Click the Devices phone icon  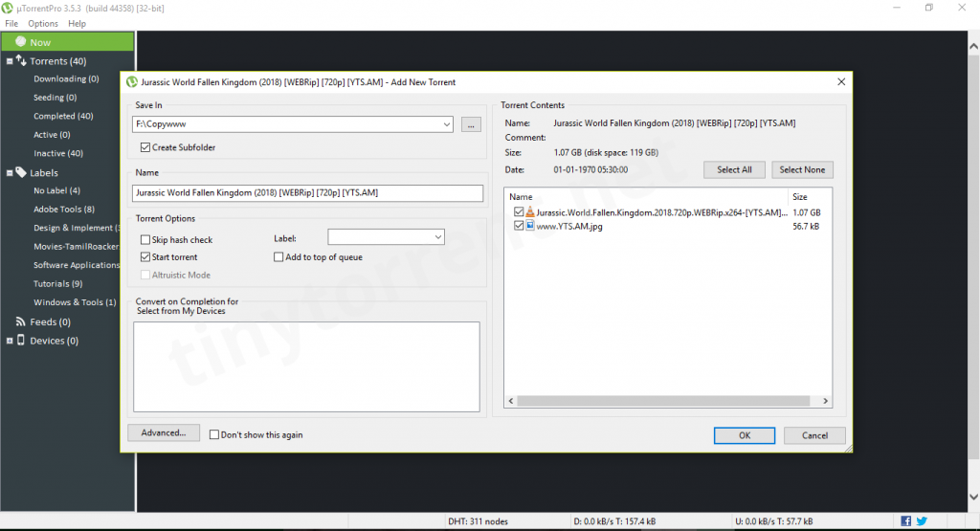click(x=21, y=341)
